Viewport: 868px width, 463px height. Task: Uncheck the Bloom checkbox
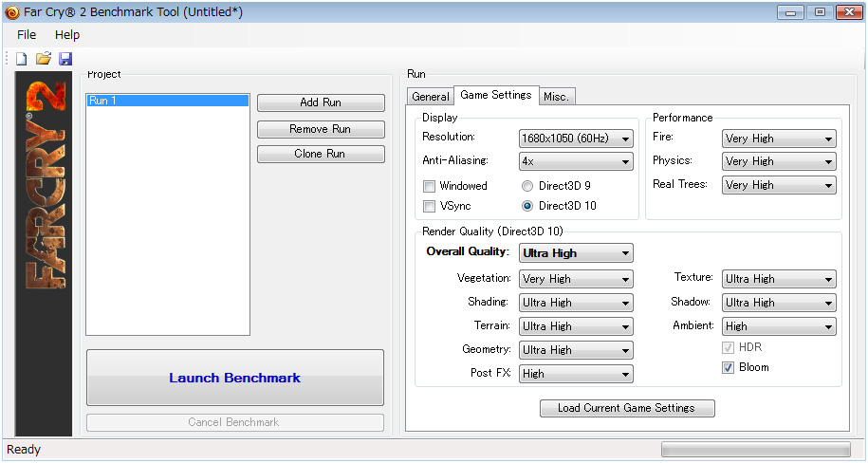click(729, 367)
